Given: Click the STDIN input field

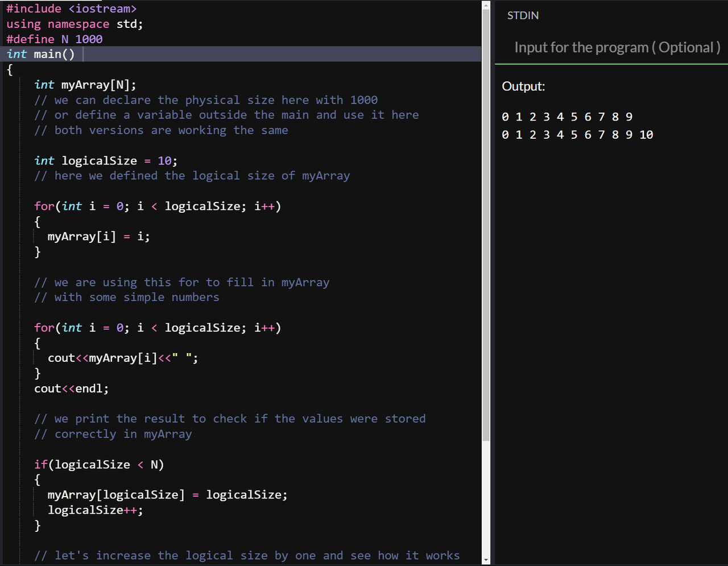Looking at the screenshot, I should 611,47.
